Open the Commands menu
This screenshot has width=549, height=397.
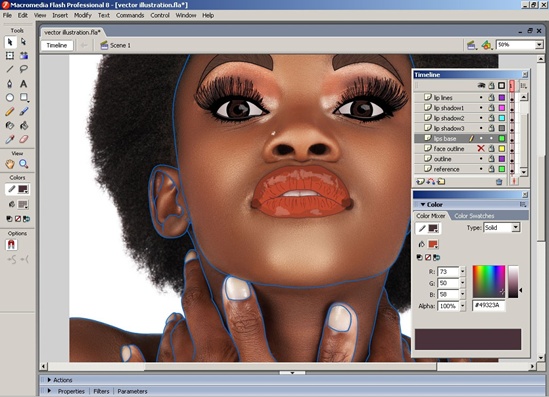(x=130, y=15)
